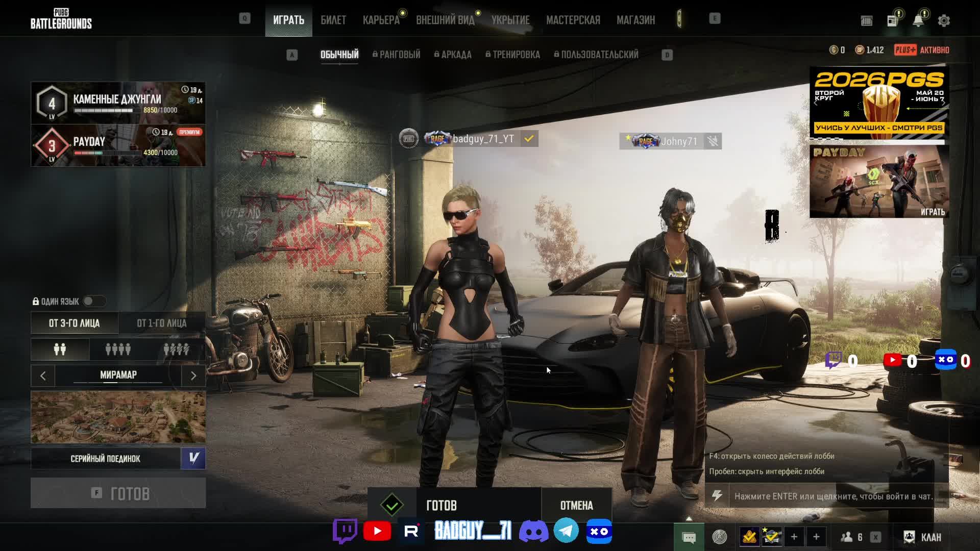Add an item to the fourth empty slot
980x551 pixels.
click(816, 537)
